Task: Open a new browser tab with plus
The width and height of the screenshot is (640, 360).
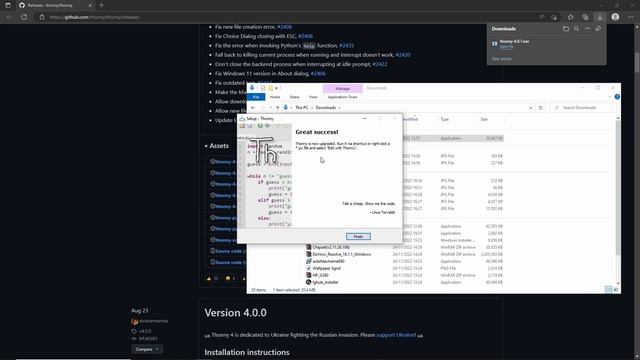Action: [101, 5]
